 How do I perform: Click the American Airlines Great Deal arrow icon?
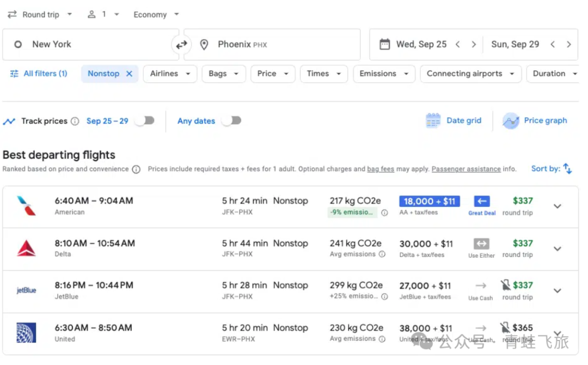point(482,202)
